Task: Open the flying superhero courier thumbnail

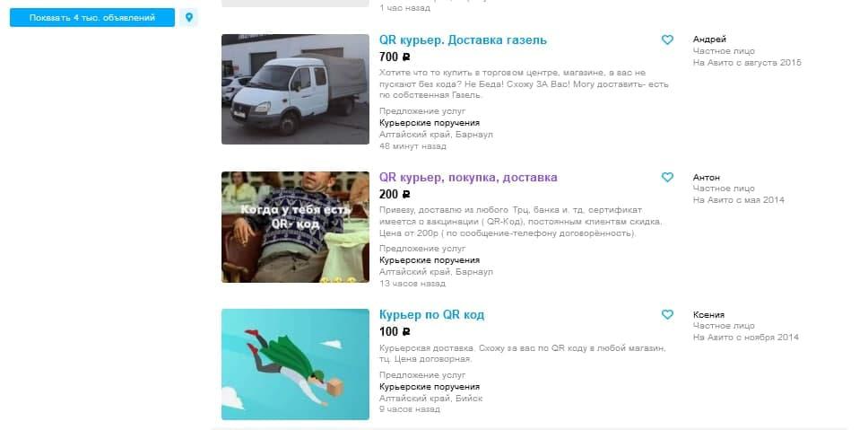Action: pyautogui.click(x=295, y=364)
